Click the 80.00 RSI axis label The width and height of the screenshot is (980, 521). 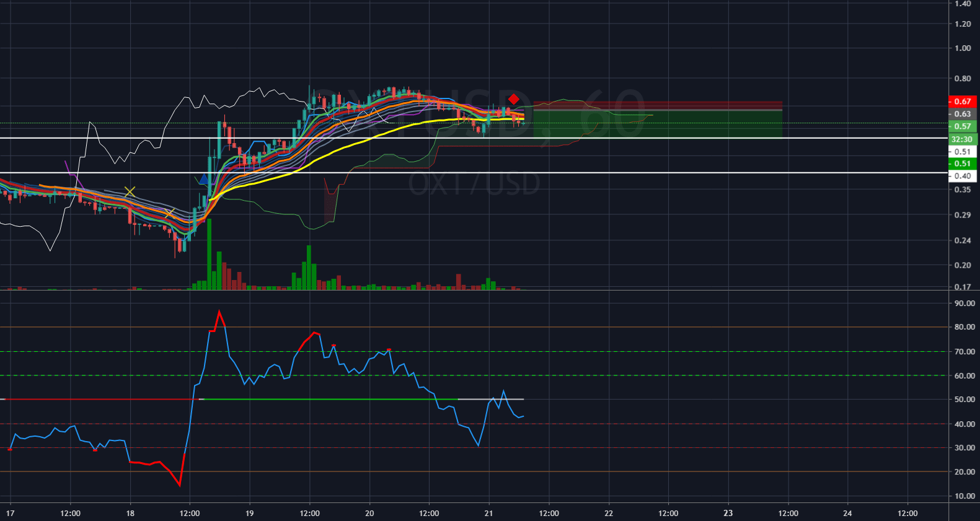[x=965, y=327]
